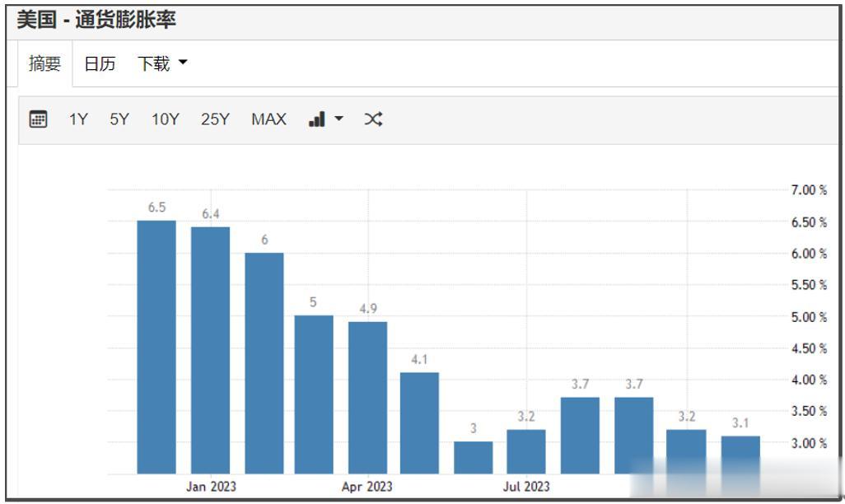Click the Apr 2023 axis label

(x=367, y=487)
